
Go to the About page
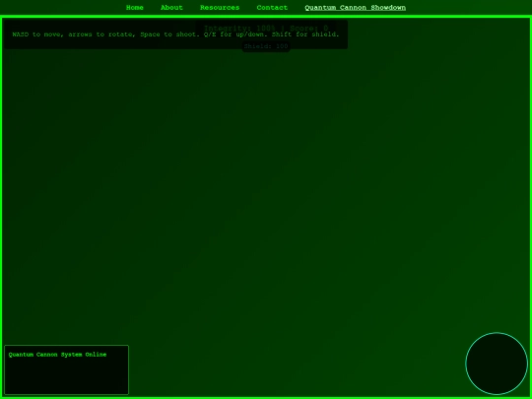pos(171,8)
